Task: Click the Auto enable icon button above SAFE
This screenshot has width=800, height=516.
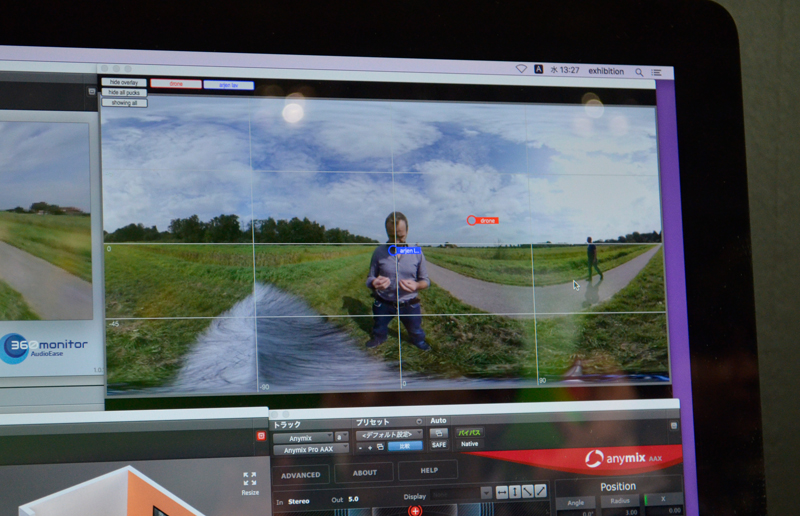Action: (438, 433)
